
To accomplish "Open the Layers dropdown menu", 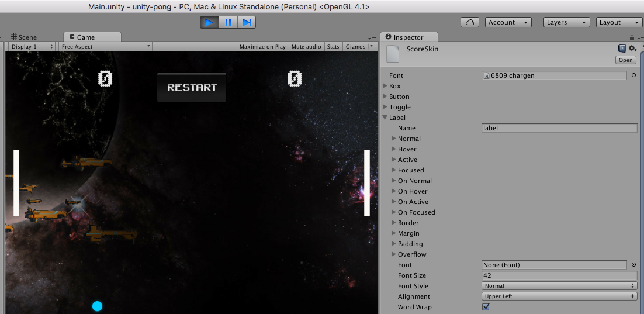I will pos(567,22).
